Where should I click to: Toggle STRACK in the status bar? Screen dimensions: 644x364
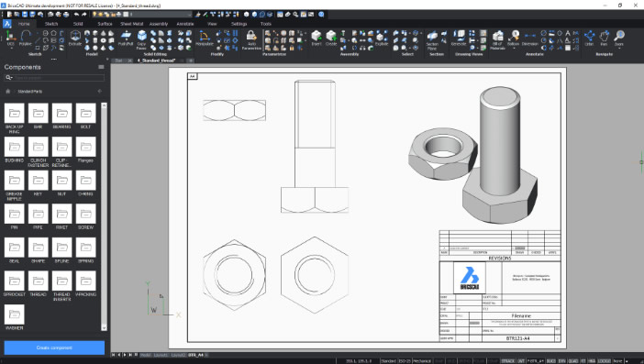(x=507, y=361)
